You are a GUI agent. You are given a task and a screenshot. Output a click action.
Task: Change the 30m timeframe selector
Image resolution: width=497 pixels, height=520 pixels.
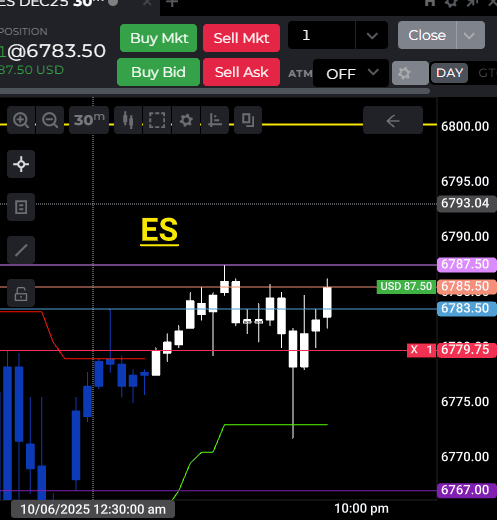point(89,120)
